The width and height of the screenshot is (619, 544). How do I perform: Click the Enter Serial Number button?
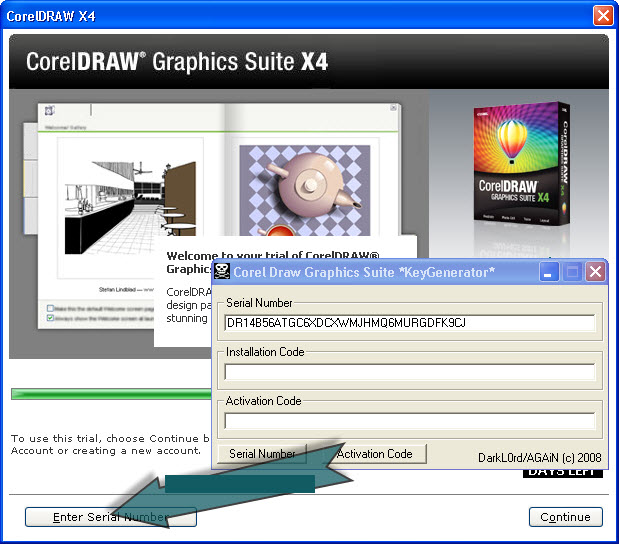111,517
